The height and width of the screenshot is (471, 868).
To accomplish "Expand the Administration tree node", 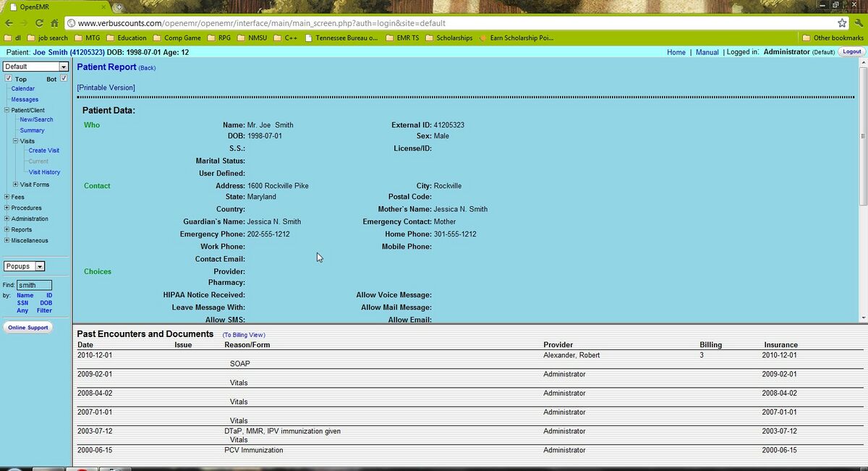I will click(x=7, y=218).
